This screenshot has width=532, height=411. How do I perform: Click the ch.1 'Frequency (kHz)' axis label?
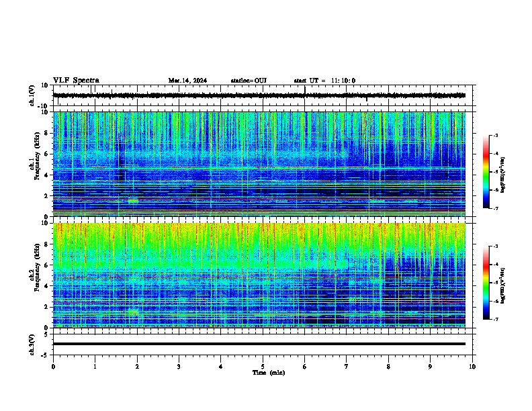37,156
